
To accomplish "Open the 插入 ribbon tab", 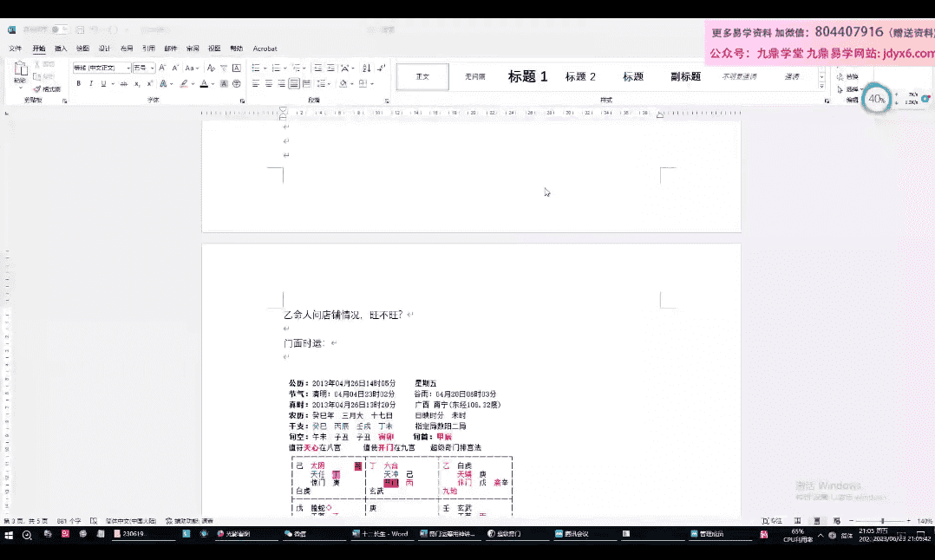I will point(61,49).
